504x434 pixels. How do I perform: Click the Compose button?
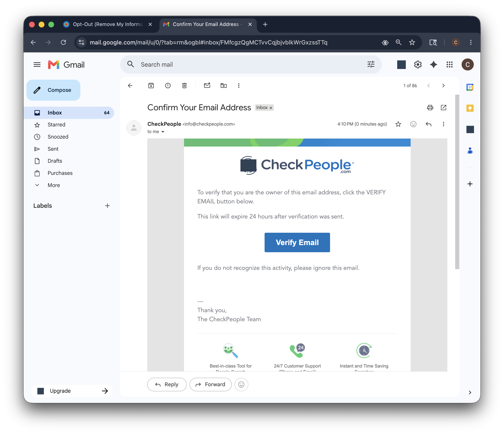(53, 90)
